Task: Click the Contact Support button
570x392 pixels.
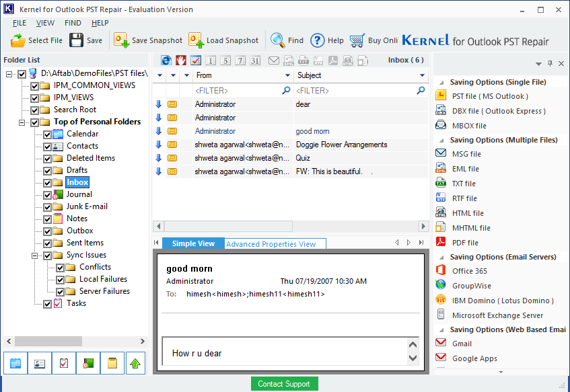Action: click(x=284, y=384)
